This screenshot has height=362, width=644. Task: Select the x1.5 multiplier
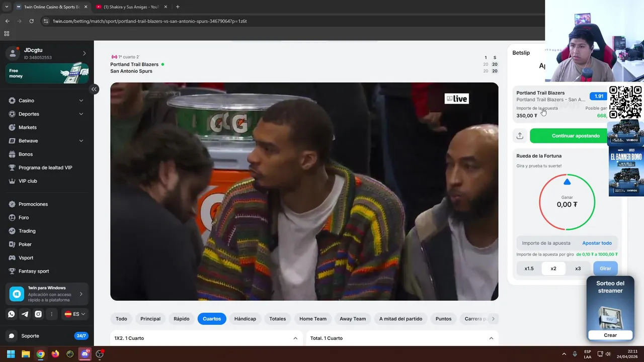point(529,268)
